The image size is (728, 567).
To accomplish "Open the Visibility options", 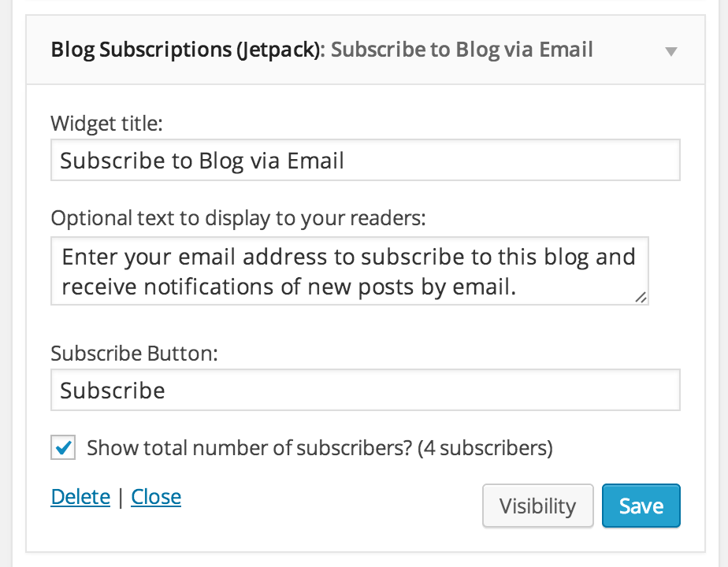I will pos(538,506).
